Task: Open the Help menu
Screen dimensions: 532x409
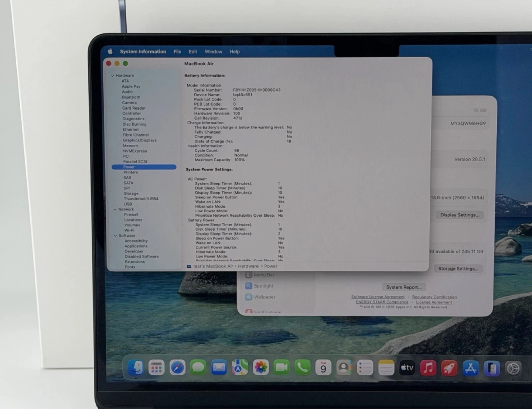Action: [235, 52]
